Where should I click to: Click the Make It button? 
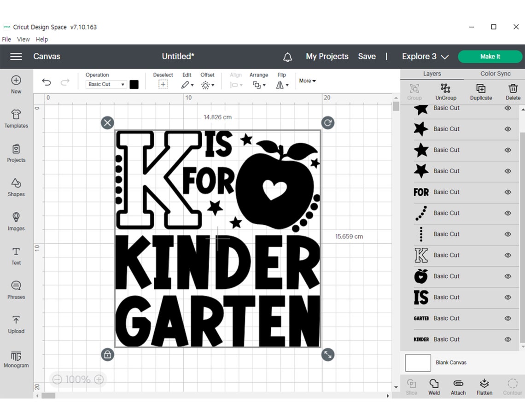pyautogui.click(x=490, y=56)
